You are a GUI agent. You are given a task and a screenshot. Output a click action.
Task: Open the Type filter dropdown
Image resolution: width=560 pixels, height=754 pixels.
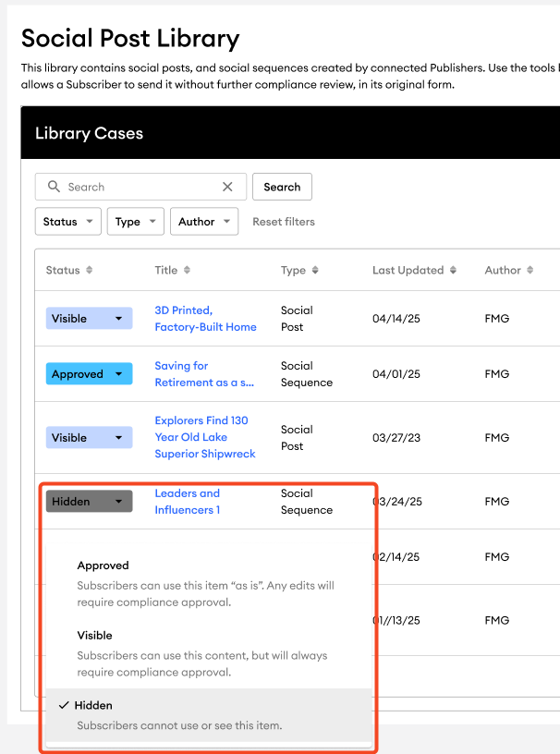click(136, 222)
